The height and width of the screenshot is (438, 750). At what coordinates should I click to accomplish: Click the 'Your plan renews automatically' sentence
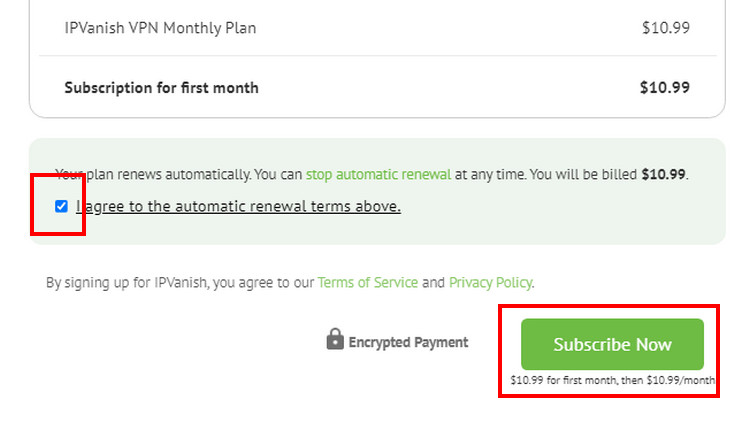[x=153, y=175]
